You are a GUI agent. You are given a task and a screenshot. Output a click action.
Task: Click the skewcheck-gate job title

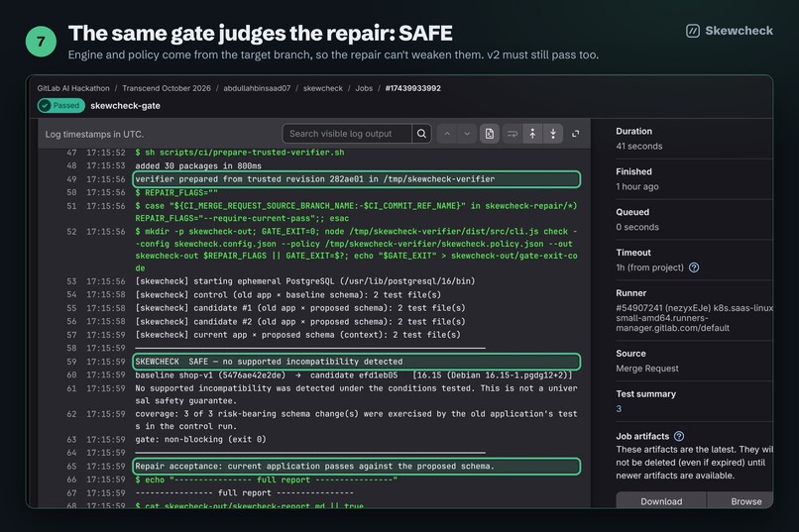(x=125, y=105)
